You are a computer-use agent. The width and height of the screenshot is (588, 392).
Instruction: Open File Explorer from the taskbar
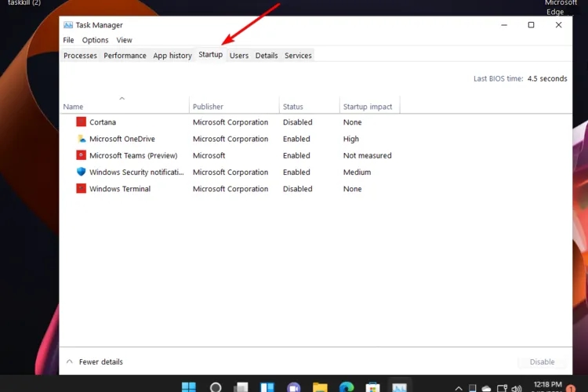[320, 387]
